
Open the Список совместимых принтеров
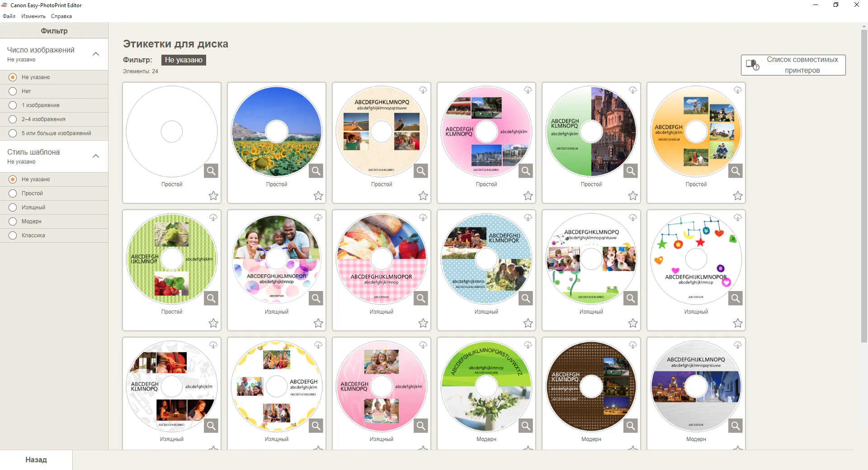point(793,65)
